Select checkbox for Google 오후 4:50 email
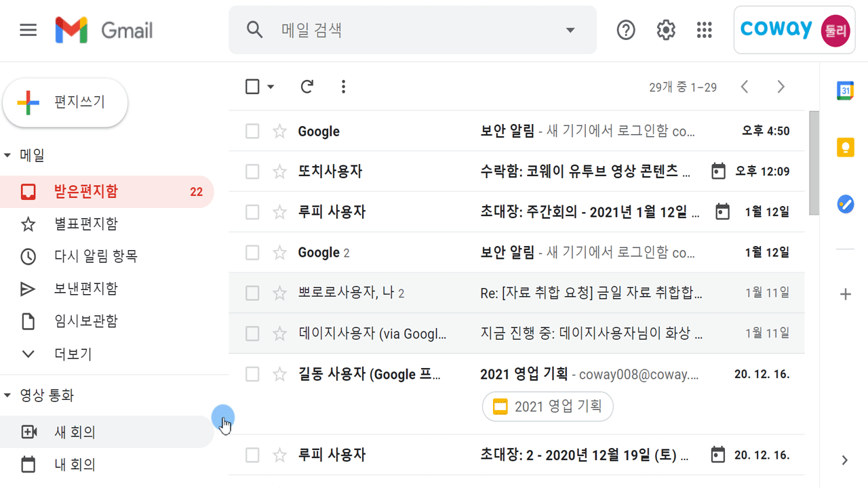 point(252,131)
